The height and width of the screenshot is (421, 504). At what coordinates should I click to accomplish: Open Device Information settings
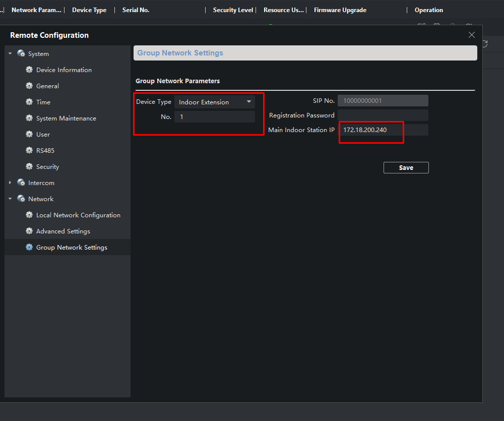tap(64, 70)
